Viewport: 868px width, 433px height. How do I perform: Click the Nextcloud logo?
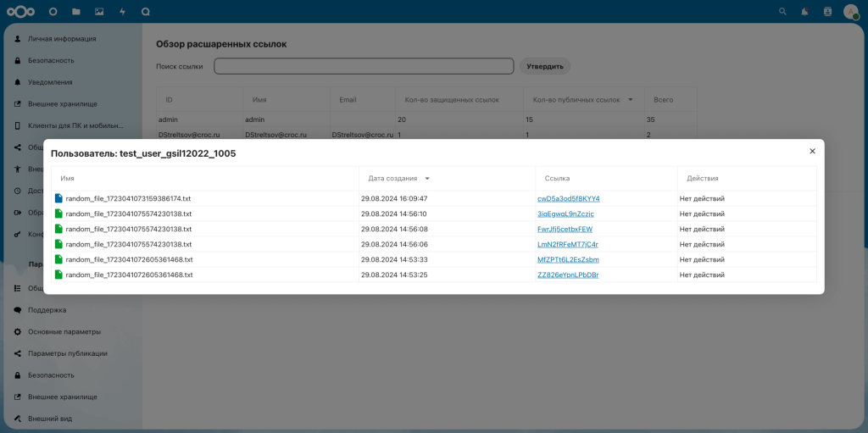coord(23,12)
